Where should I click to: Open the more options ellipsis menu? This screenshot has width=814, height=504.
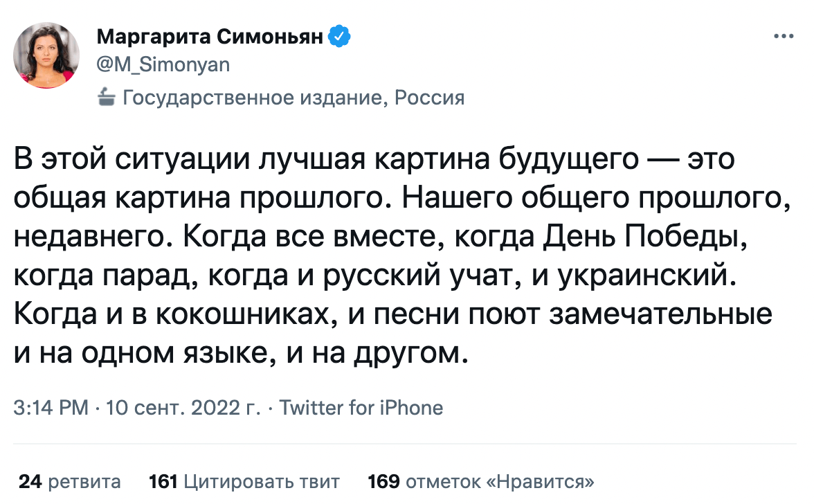784,35
